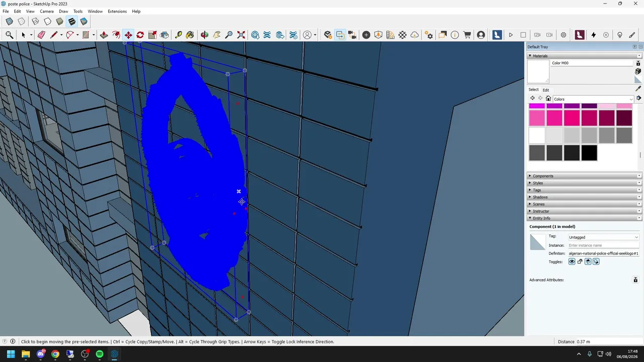Pick the Push/Pull tool
644x362 pixels.
tap(104, 35)
